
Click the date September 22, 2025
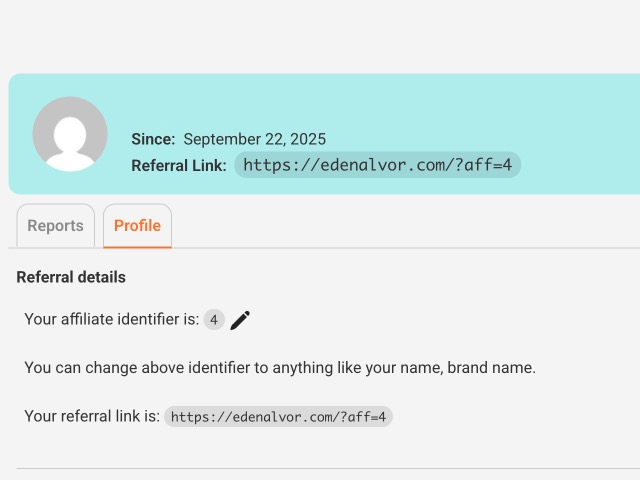point(254,140)
